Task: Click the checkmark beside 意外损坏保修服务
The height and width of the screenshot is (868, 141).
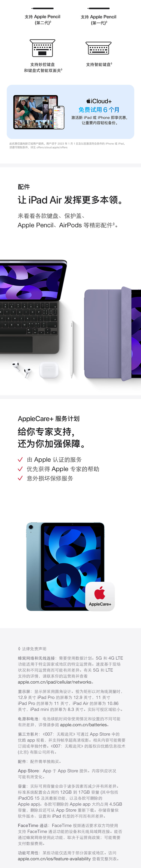Action: (20, 478)
